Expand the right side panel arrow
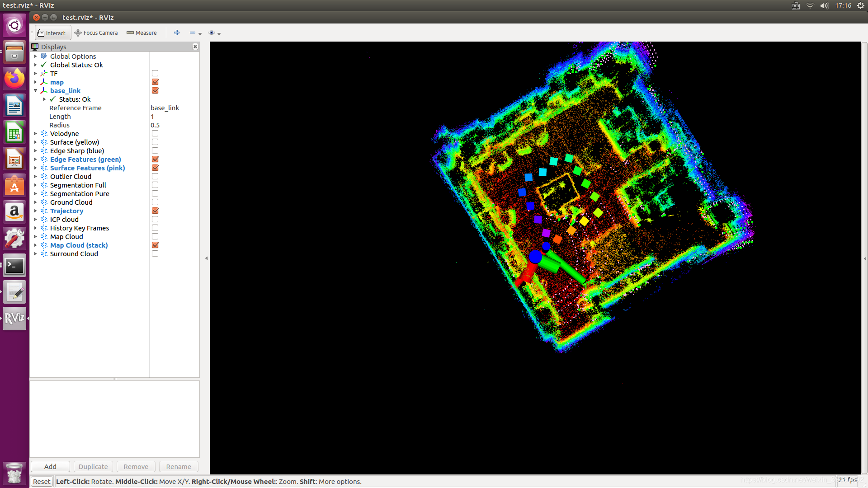The width and height of the screenshot is (868, 488). pos(864,258)
